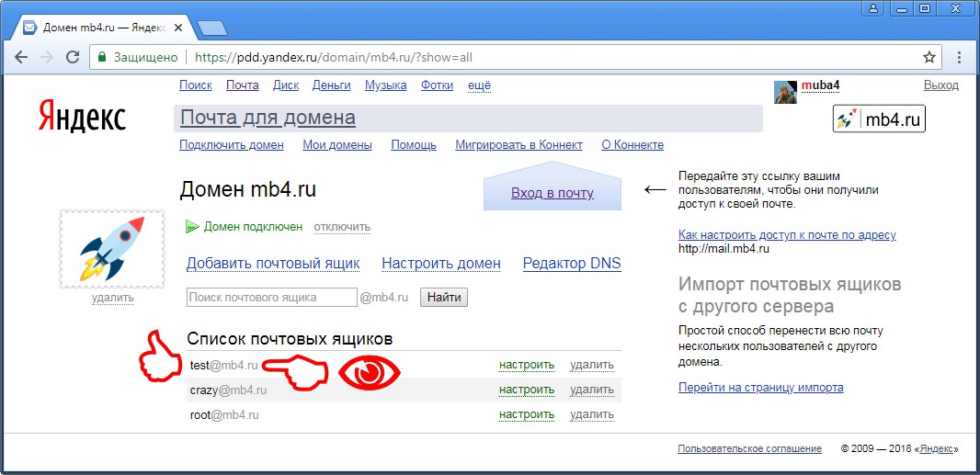The image size is (980, 475).
Task: Open О Коннекте link
Action: tap(632, 145)
